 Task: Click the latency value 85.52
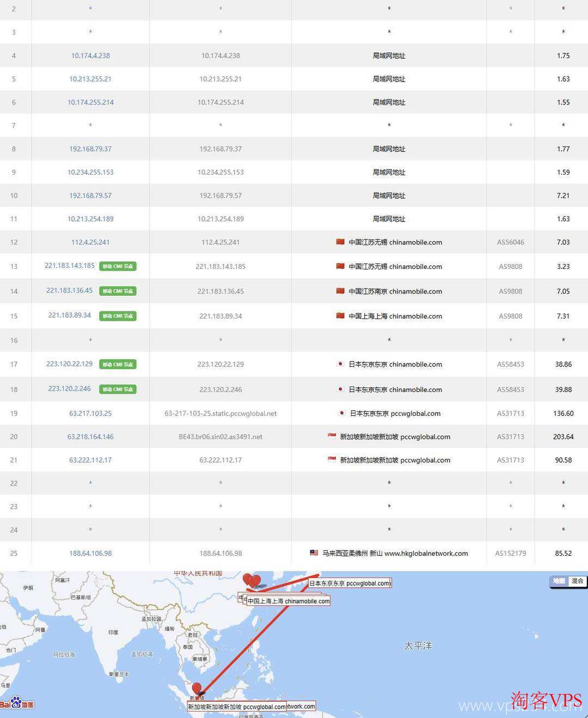point(563,553)
